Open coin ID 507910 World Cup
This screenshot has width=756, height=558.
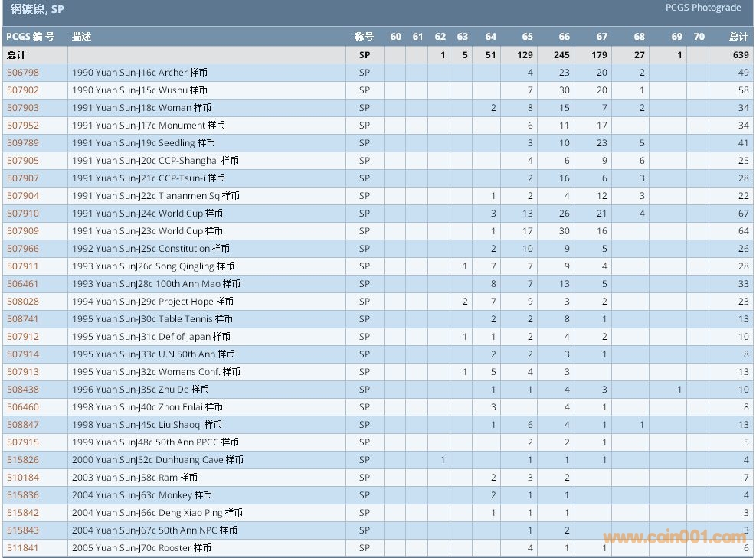[23, 214]
